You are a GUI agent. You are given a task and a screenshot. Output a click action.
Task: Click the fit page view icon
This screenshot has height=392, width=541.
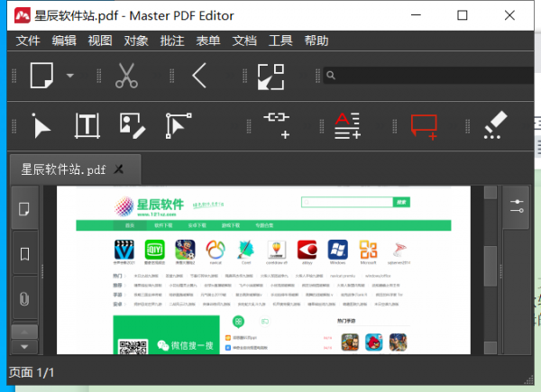270,77
